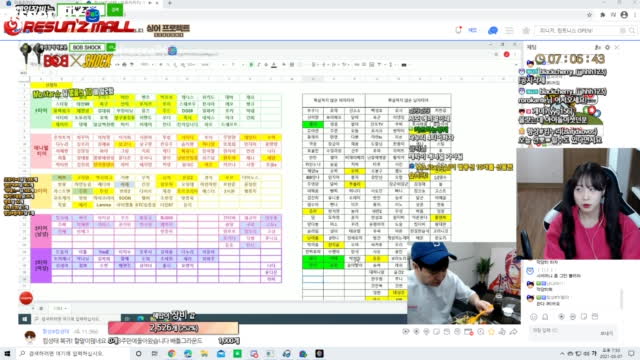Open File Explorer from the taskbar
Viewport: 640px width, 360px height.
point(204,353)
